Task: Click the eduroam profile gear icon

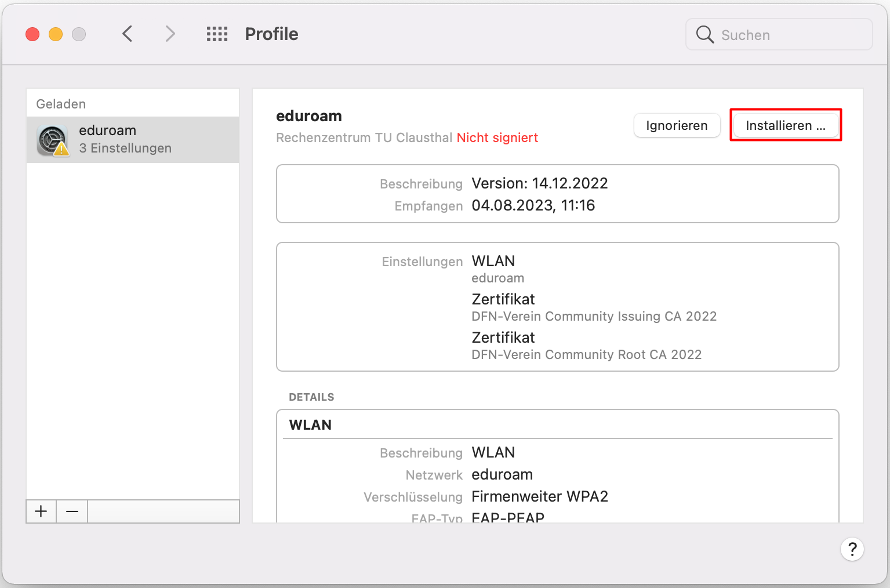Action: coord(53,140)
